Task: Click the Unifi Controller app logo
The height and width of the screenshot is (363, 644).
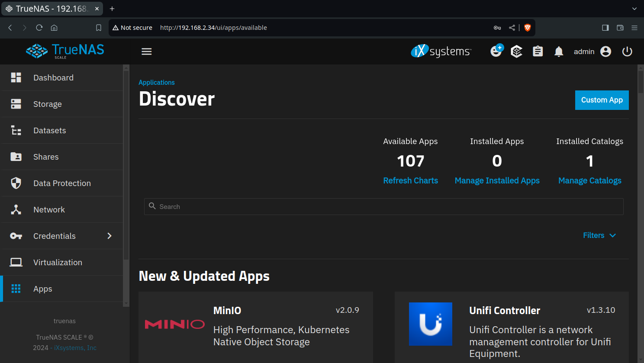Action: click(431, 324)
